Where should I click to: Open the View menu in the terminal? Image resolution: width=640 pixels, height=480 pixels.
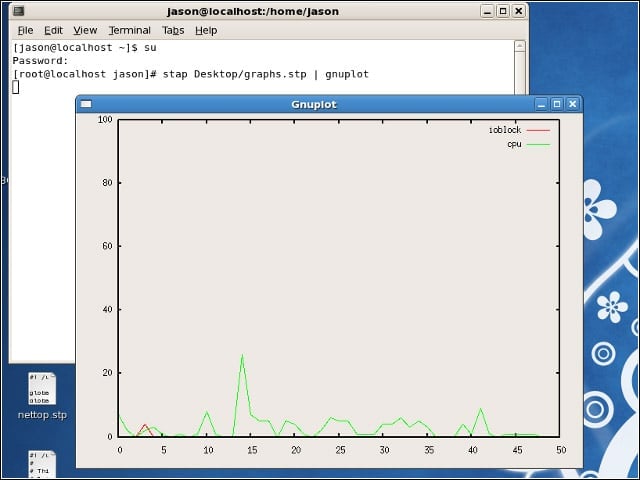click(x=85, y=31)
